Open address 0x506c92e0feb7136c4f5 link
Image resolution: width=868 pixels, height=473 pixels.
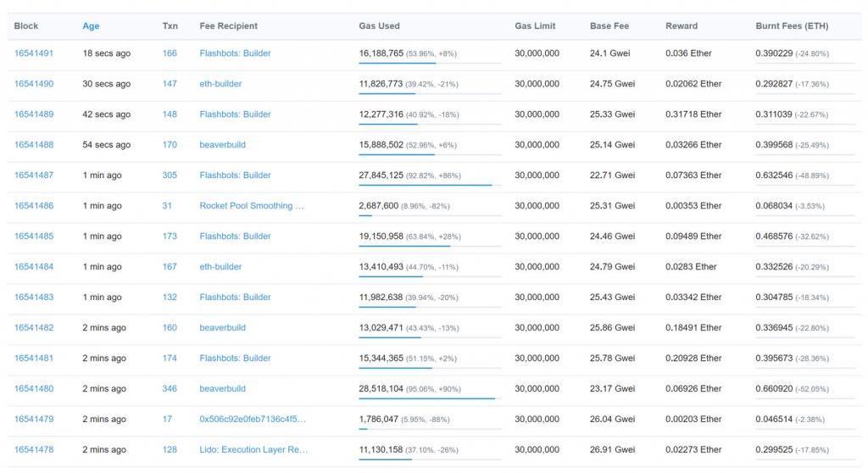coord(253,420)
